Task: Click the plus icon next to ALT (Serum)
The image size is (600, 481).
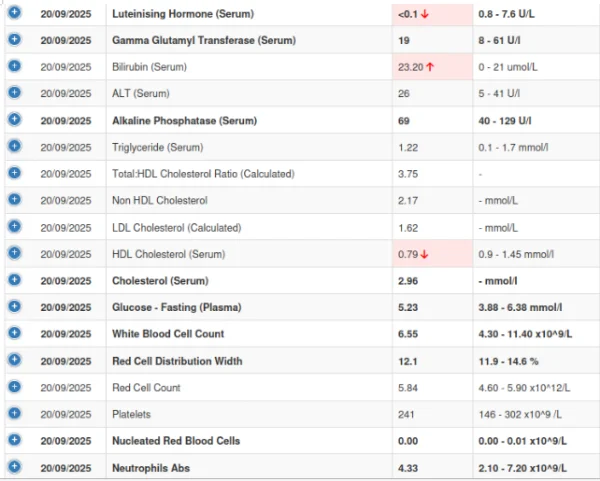Action: click(14, 92)
